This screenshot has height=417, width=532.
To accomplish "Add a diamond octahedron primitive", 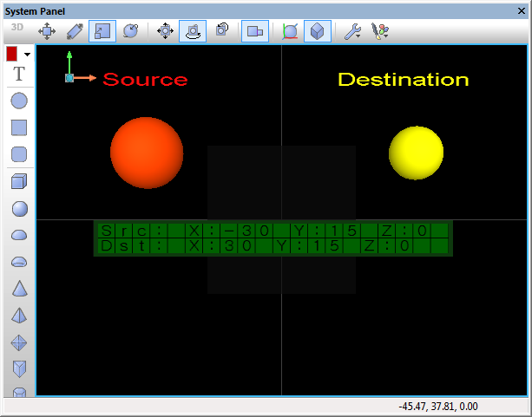I will [x=19, y=342].
